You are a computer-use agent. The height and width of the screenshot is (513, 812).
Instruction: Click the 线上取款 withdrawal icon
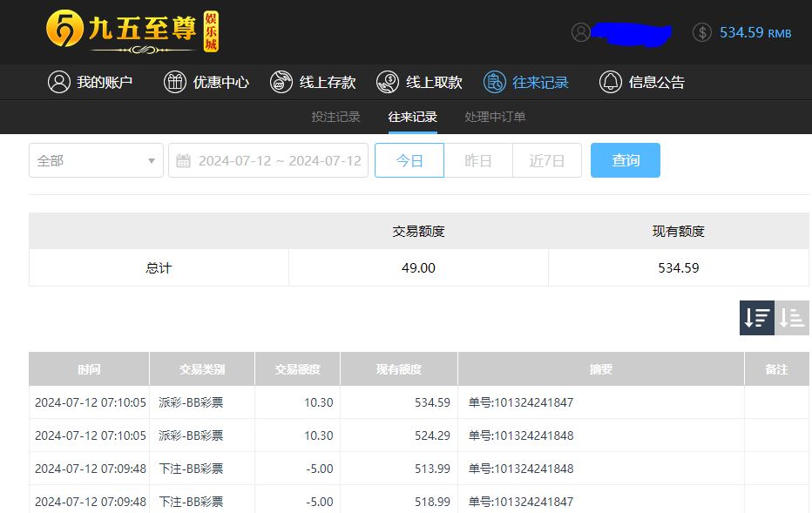tap(388, 82)
